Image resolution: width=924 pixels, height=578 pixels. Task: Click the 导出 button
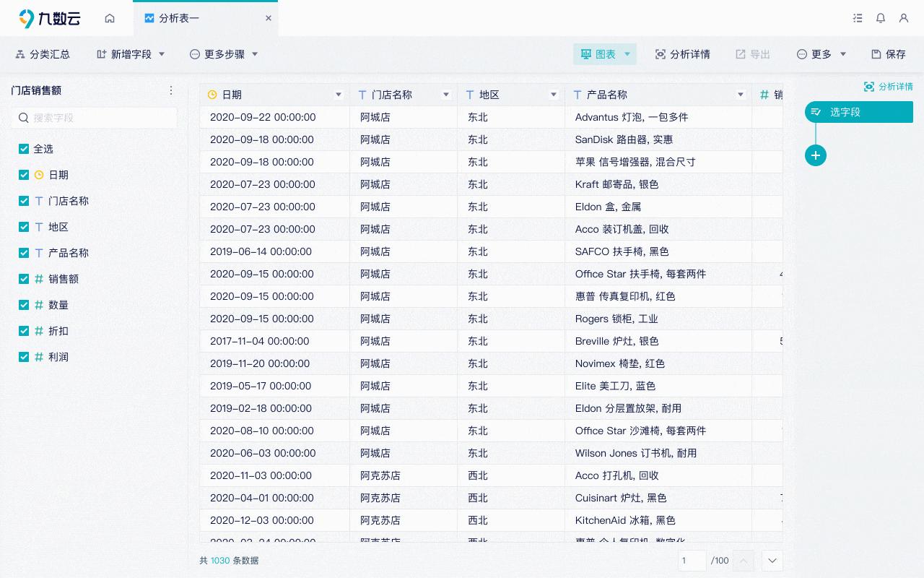[x=753, y=54]
